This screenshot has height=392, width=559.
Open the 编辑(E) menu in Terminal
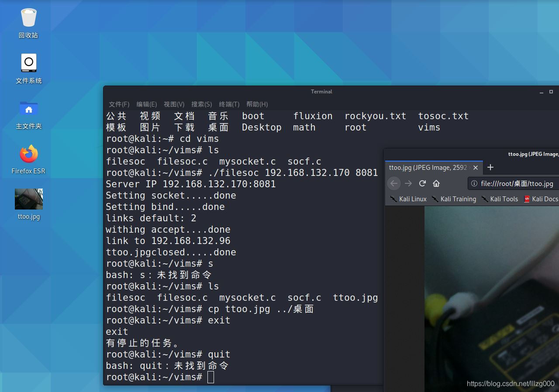click(147, 104)
